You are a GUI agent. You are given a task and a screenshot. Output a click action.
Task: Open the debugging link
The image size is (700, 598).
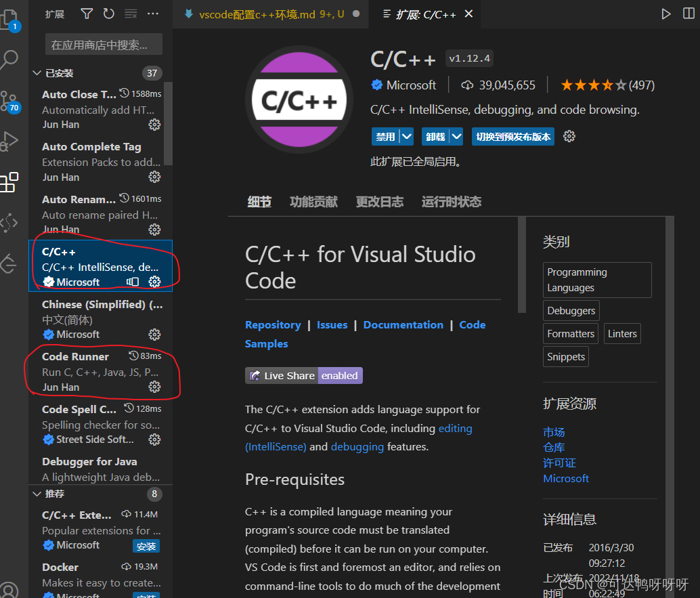tap(357, 446)
